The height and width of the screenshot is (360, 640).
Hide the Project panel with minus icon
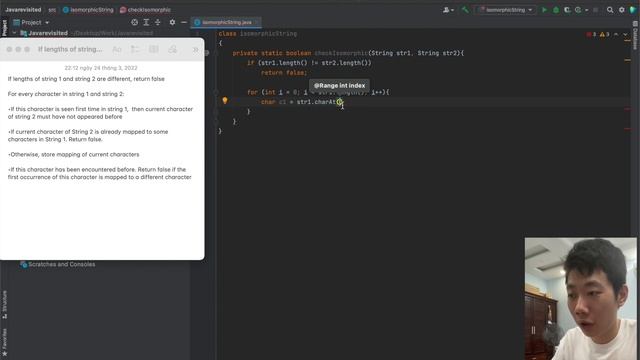point(184,22)
